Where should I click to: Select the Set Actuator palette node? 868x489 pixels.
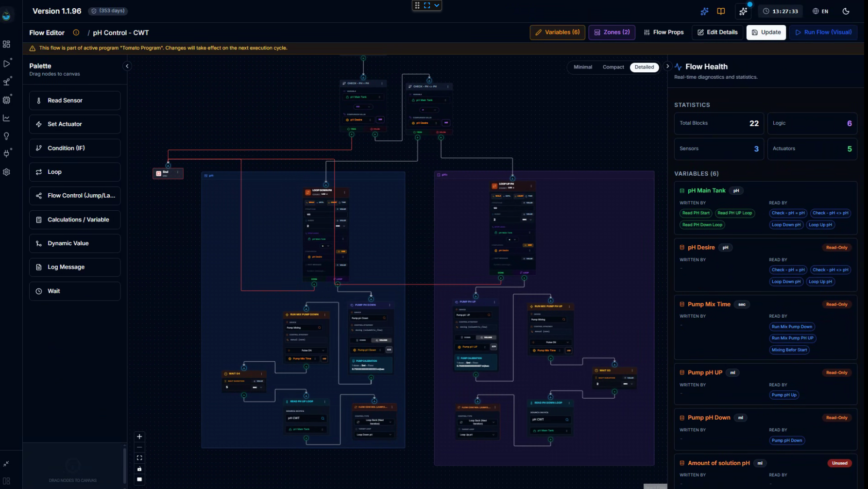75,124
